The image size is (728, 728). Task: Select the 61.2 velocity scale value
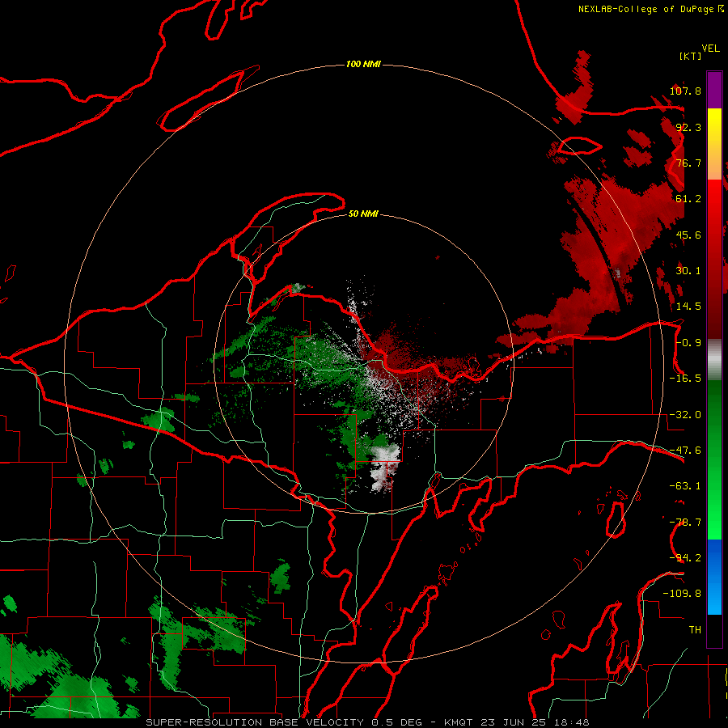[688, 199]
